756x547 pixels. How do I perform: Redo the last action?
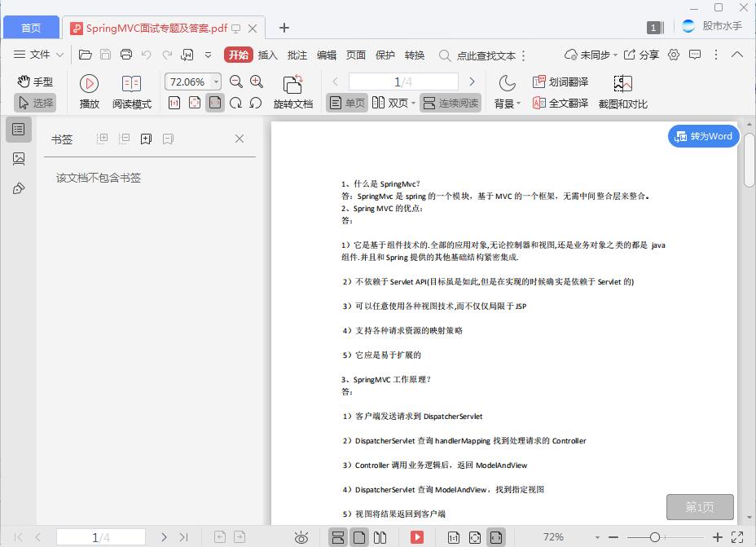(x=167, y=55)
